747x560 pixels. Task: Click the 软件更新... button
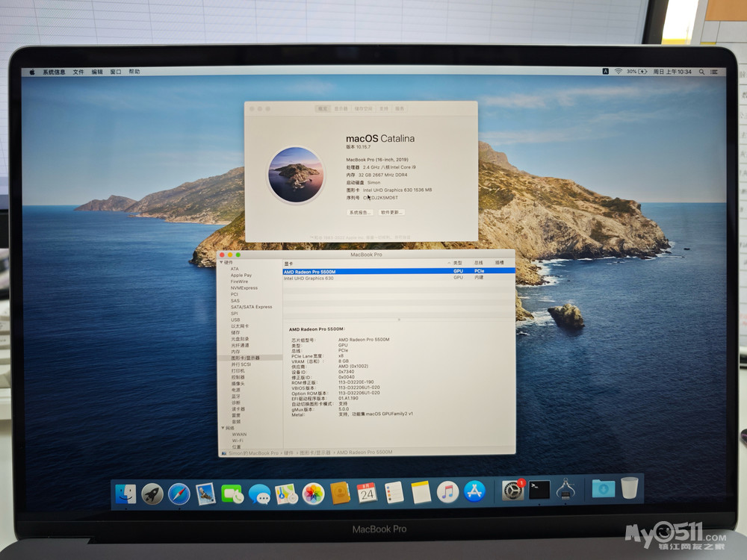pyautogui.click(x=391, y=212)
